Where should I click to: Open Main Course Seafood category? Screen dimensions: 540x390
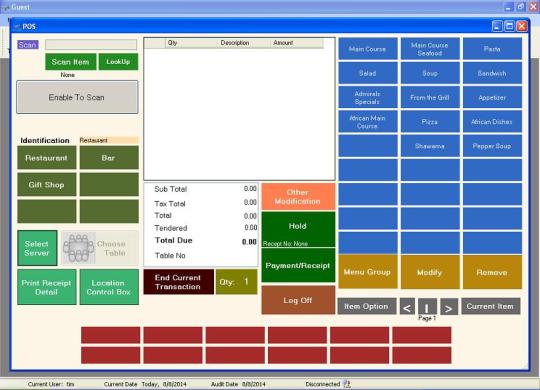click(x=430, y=49)
